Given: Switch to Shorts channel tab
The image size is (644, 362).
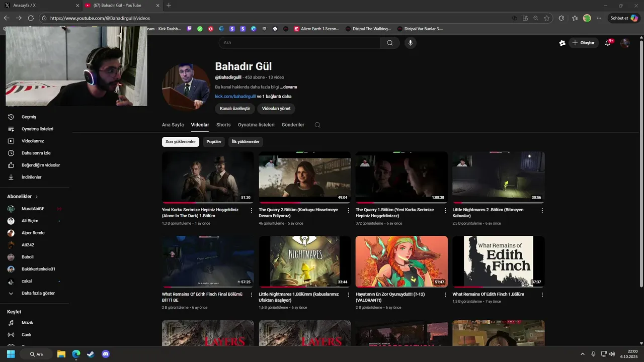Looking at the screenshot, I should tap(223, 125).
